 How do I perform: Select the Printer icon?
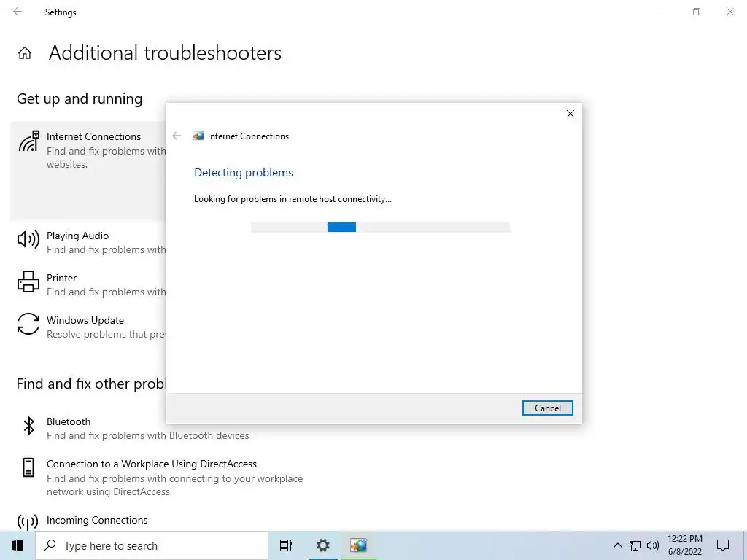pos(28,281)
